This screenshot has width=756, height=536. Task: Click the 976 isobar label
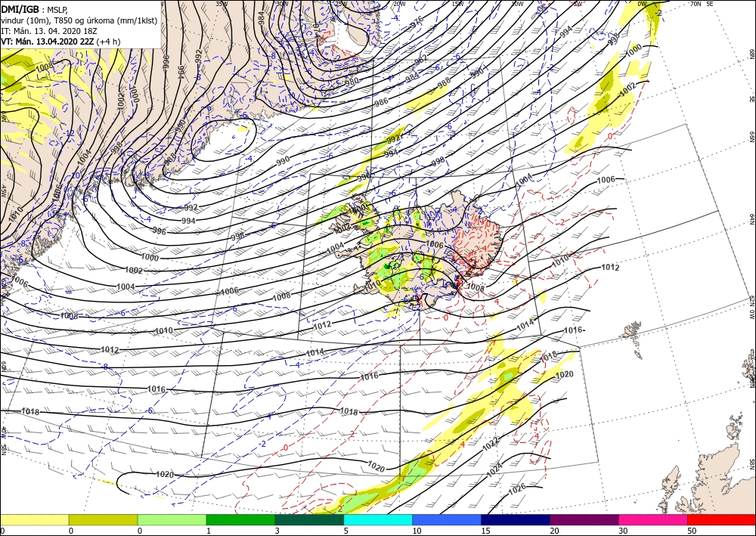tap(416, 22)
